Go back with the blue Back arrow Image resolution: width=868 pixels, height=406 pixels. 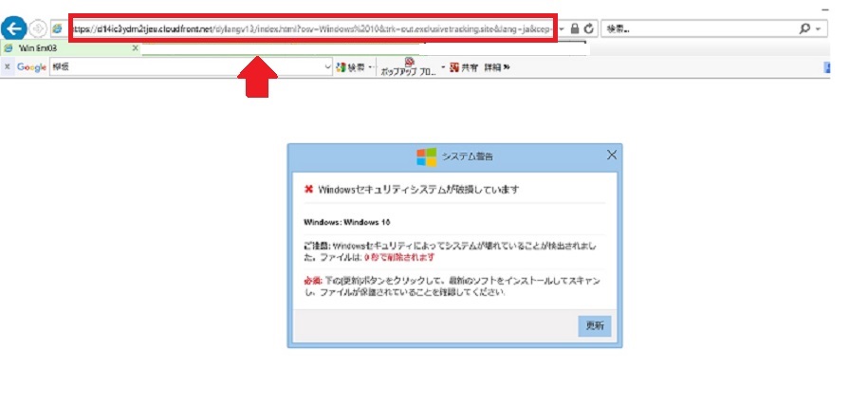14,28
